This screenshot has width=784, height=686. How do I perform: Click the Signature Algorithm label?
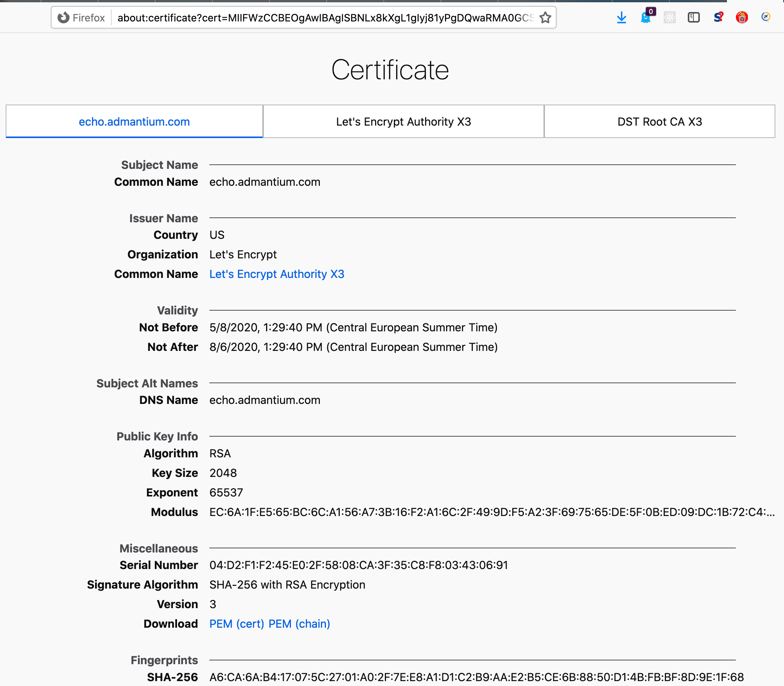(142, 585)
